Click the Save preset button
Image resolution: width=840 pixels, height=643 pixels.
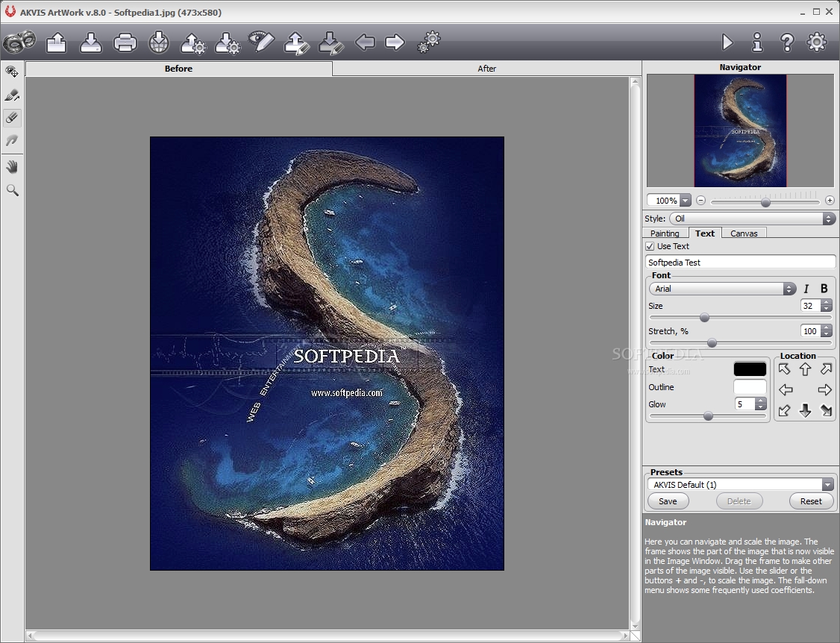coord(668,501)
